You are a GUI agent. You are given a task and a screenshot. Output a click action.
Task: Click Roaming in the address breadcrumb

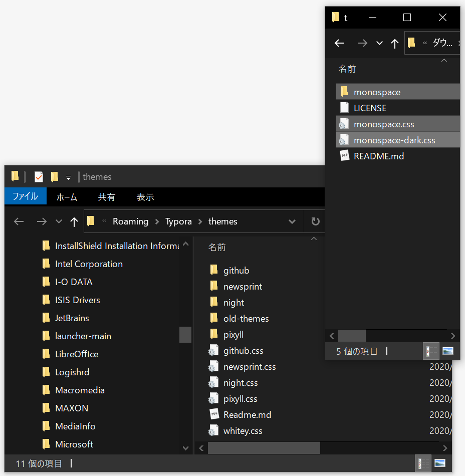[x=130, y=221]
